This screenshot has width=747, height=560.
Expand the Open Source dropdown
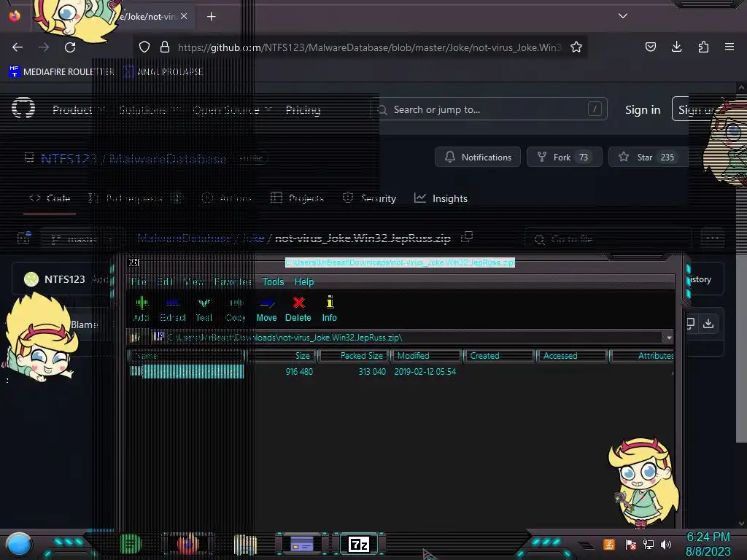coord(232,110)
